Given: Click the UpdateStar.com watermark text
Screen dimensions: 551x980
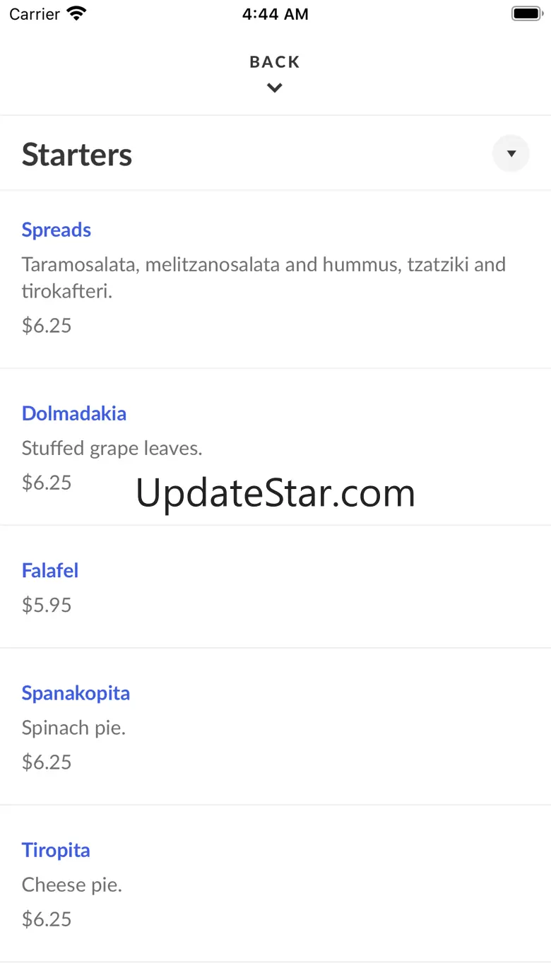Looking at the screenshot, I should coord(275,493).
